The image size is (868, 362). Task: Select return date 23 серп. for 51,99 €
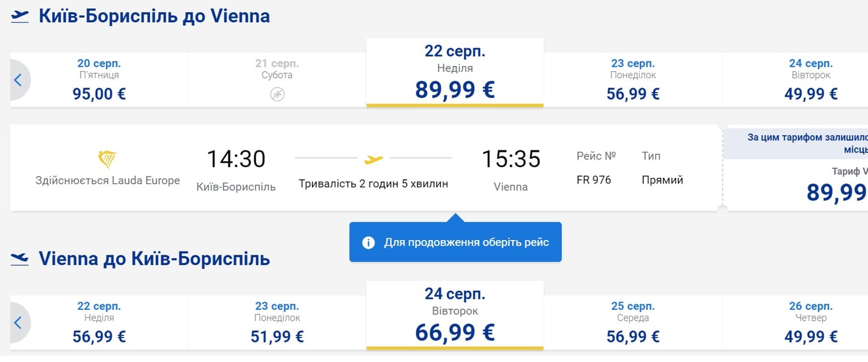(x=277, y=323)
